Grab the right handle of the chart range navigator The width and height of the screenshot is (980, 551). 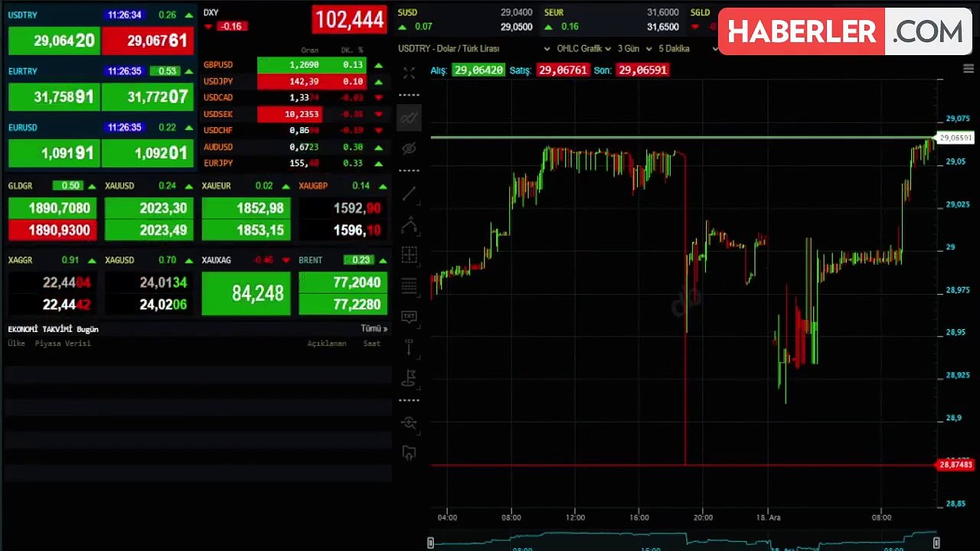point(936,543)
